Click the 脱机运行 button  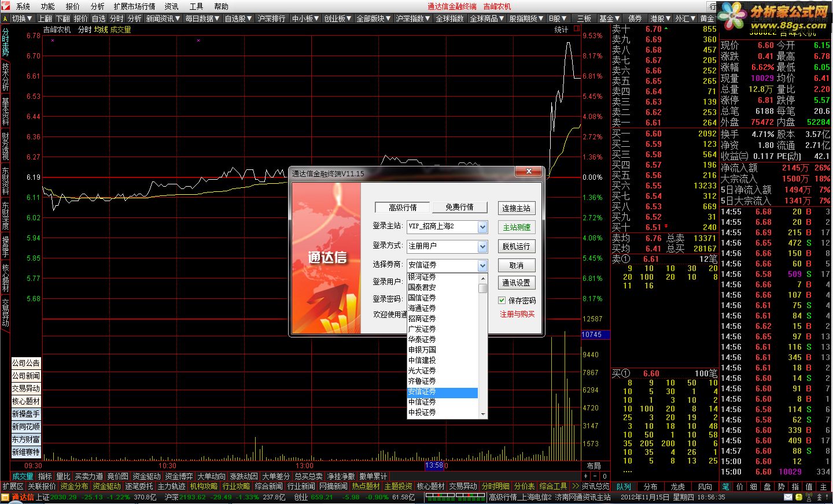[x=517, y=246]
